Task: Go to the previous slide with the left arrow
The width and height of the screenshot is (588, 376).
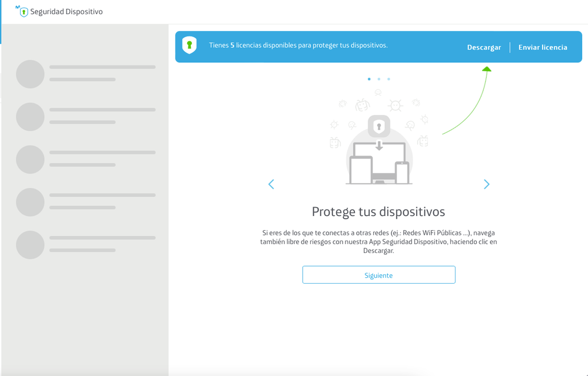Action: 271,184
